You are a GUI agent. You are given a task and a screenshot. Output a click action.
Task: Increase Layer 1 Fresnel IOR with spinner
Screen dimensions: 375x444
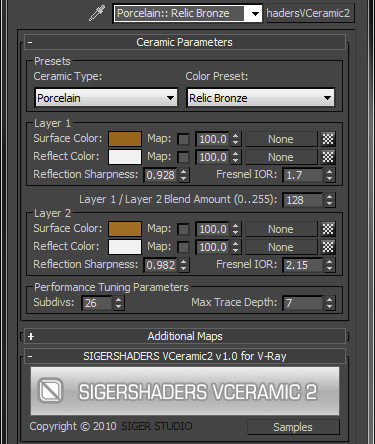click(329, 171)
